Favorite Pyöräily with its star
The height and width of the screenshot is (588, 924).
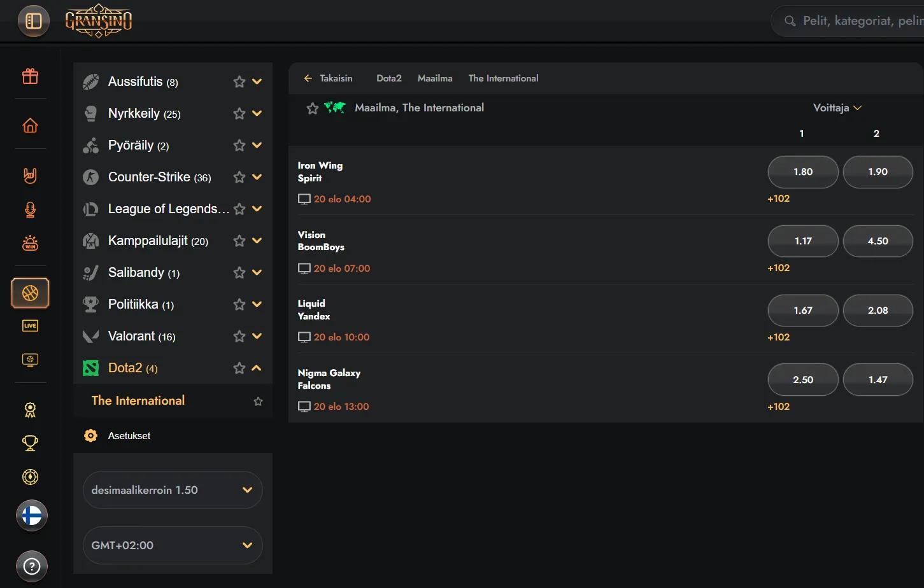(x=239, y=145)
